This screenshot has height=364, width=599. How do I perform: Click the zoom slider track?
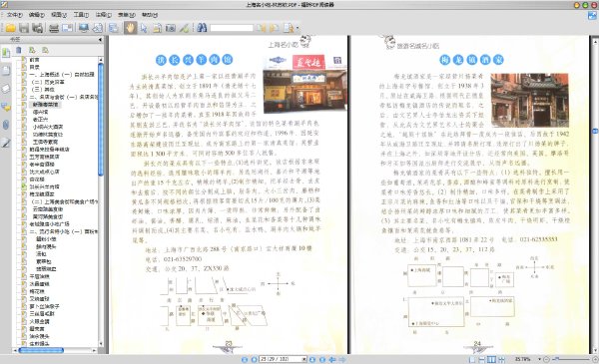coord(572,359)
